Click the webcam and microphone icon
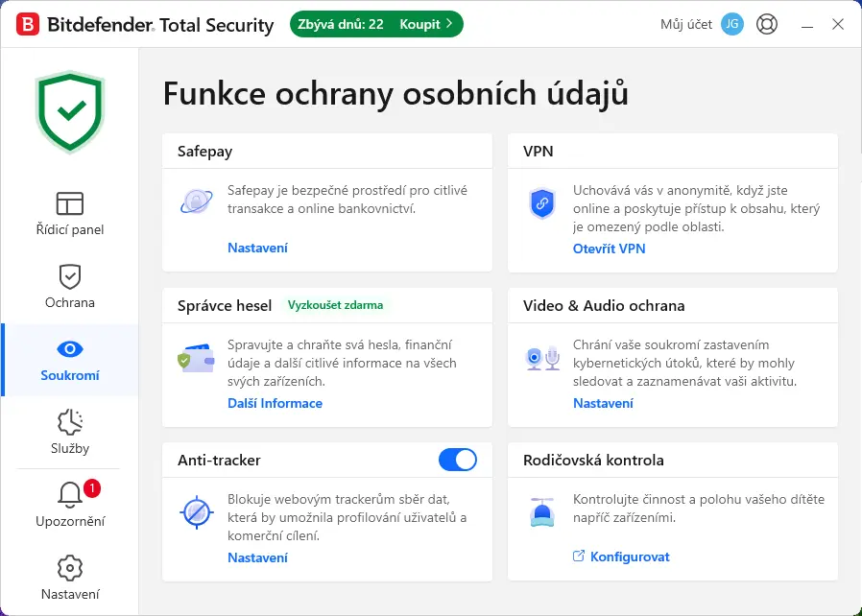Screen dimensions: 862x616 point(542,358)
